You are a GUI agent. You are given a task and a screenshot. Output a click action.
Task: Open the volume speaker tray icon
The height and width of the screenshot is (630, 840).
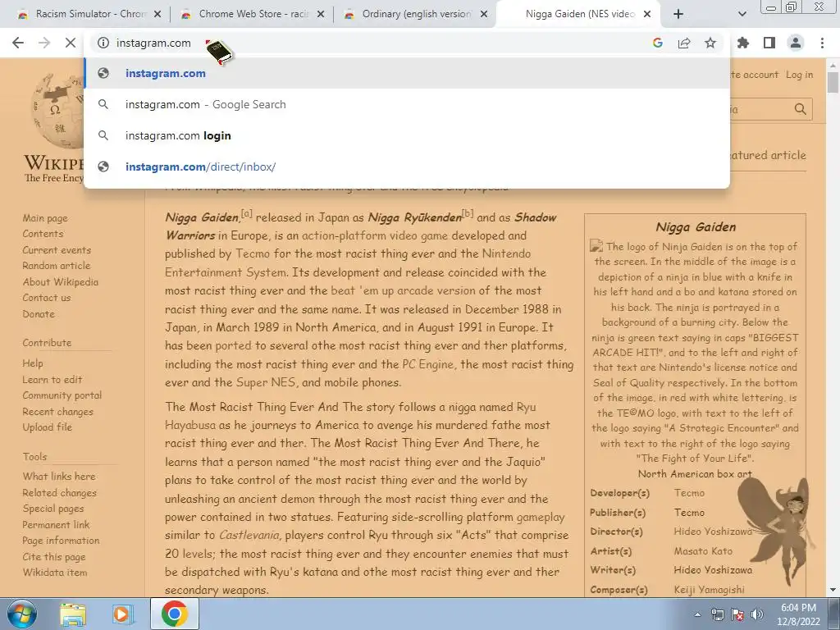(x=757, y=614)
